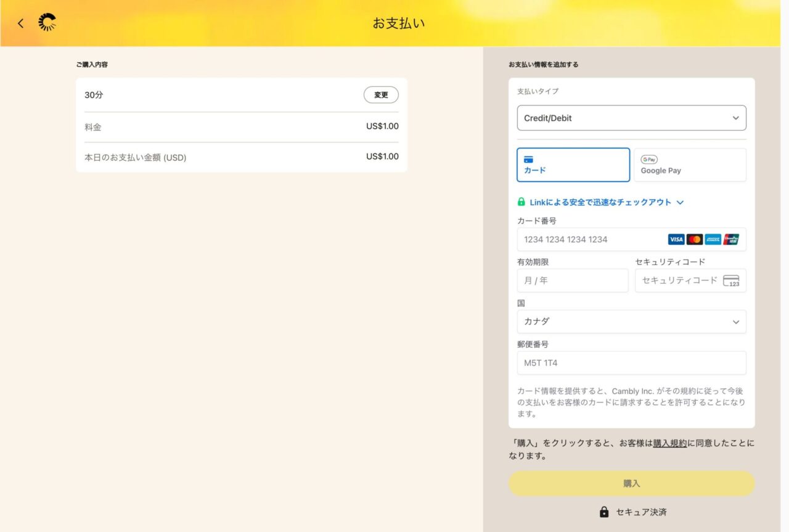The image size is (789, 532).
Task: Click the 郵便番号 postal code field
Action: click(x=631, y=363)
